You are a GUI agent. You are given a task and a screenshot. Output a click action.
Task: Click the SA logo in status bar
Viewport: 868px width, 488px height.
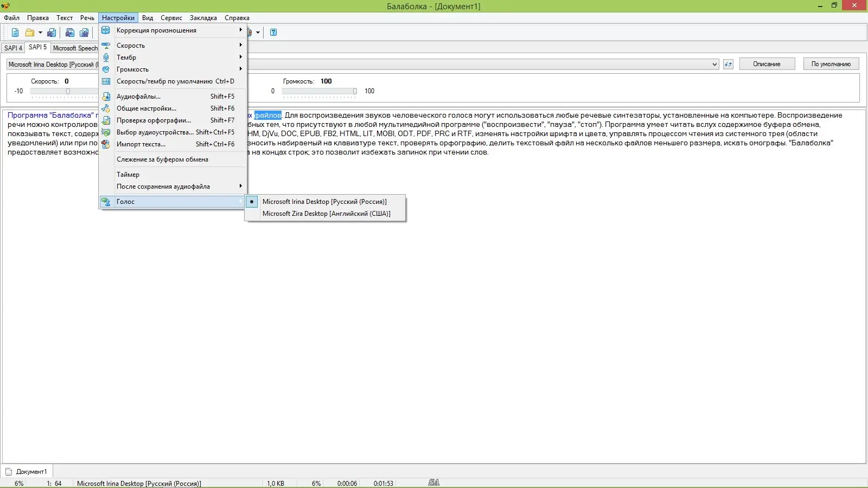(434, 483)
